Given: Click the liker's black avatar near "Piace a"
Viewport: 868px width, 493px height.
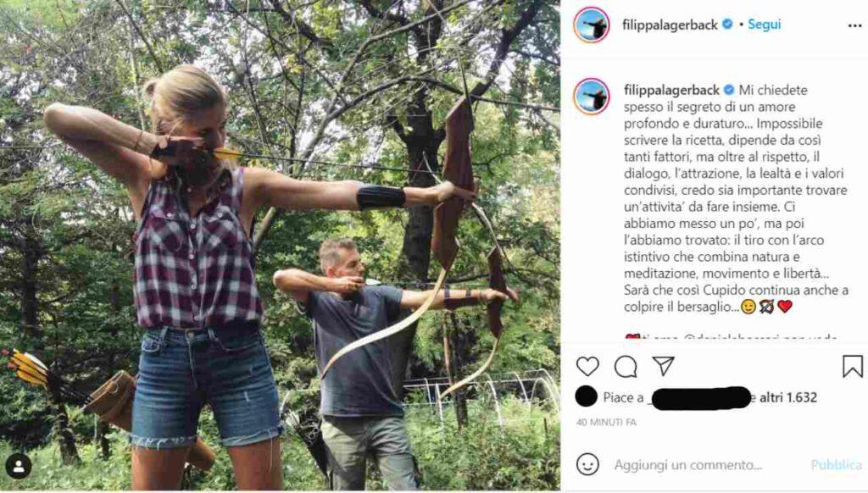Looking at the screenshot, I should coord(586,396).
